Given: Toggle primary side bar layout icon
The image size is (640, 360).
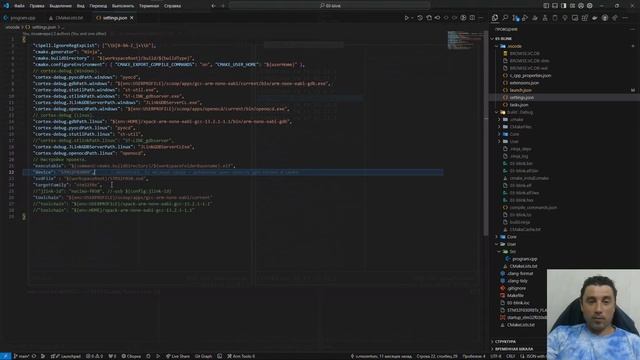Looking at the screenshot, I should click(x=546, y=6).
